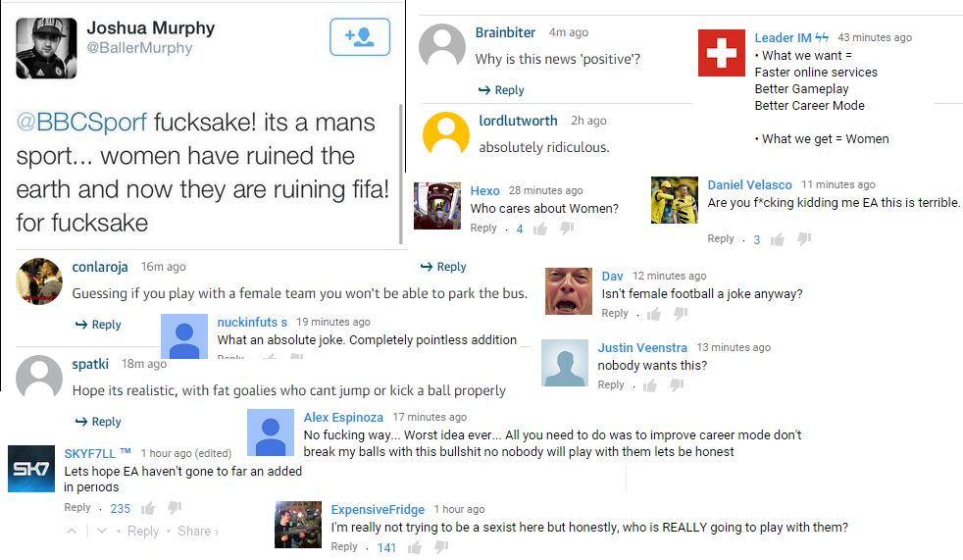
Task: Thumbs up the ExpensiveFridge comment
Action: 415,547
